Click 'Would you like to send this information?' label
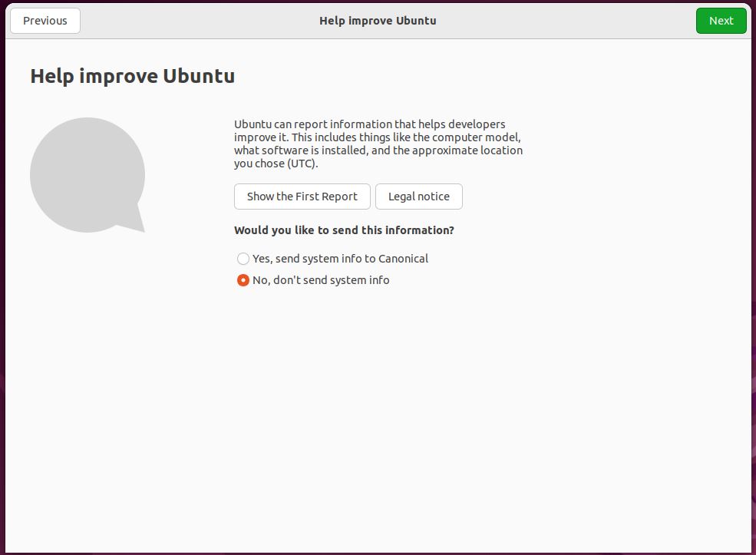 click(344, 230)
